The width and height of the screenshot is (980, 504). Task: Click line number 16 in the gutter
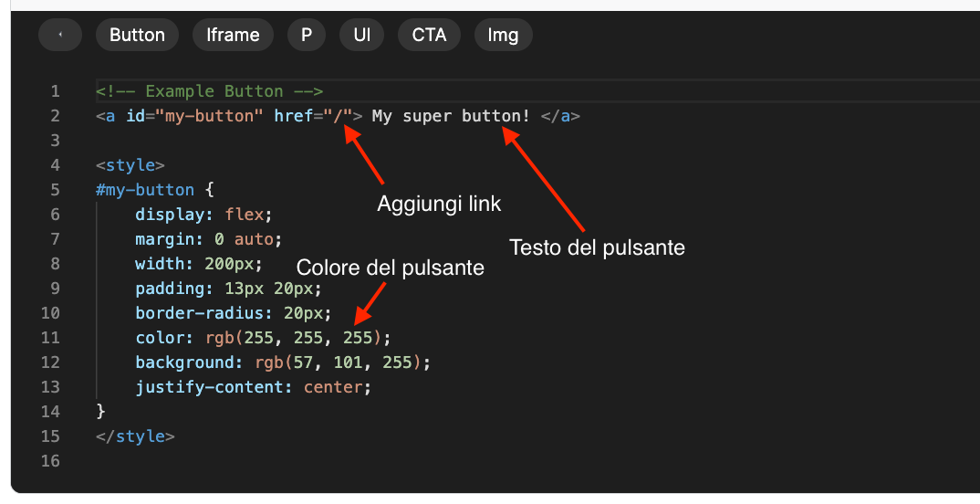(50, 461)
